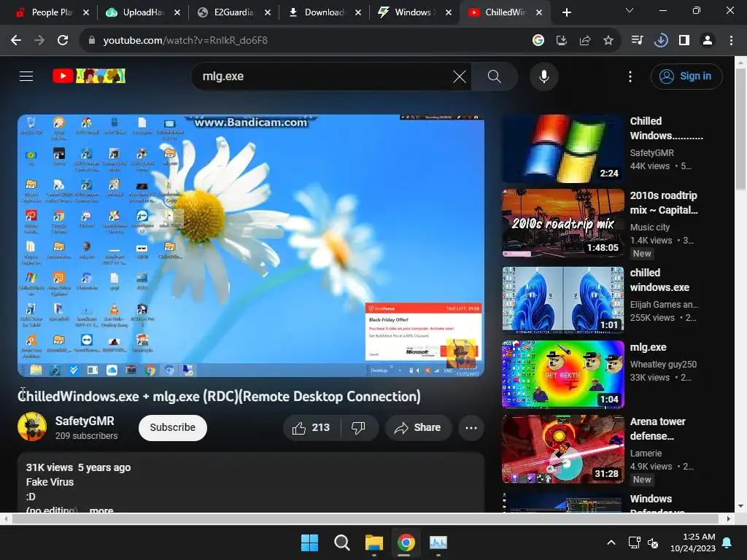Click the share page icon in address bar
This screenshot has height=560, width=747.
(x=585, y=41)
